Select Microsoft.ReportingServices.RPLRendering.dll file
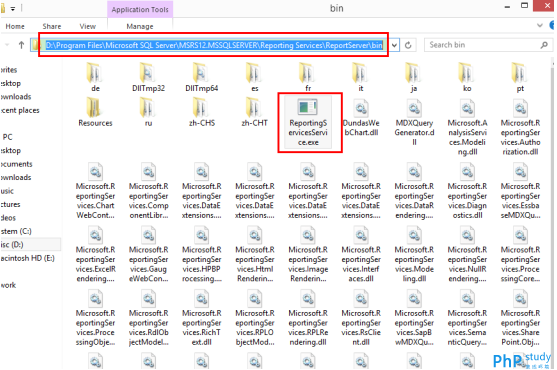This screenshot has width=557, height=370. click(308, 317)
